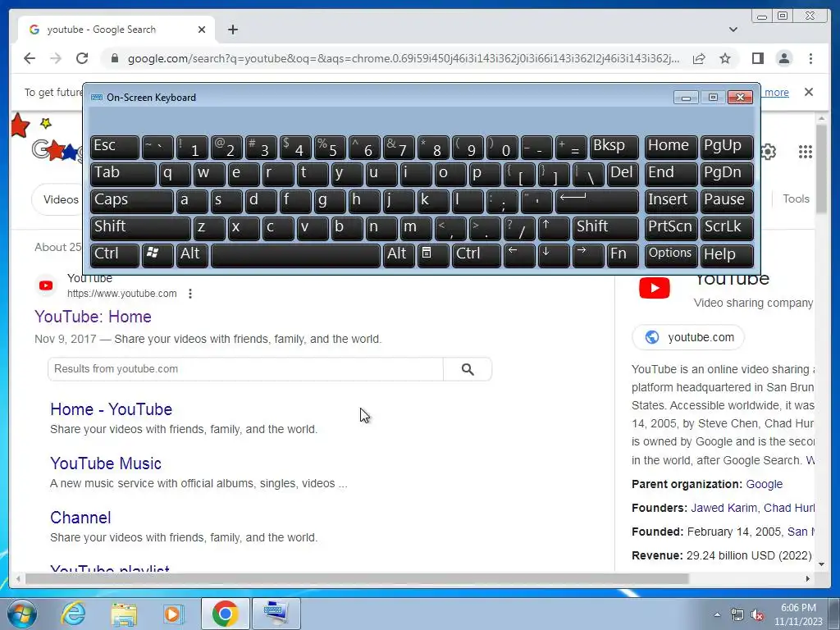
Task: Open the YouTube: Home result
Action: point(93,317)
